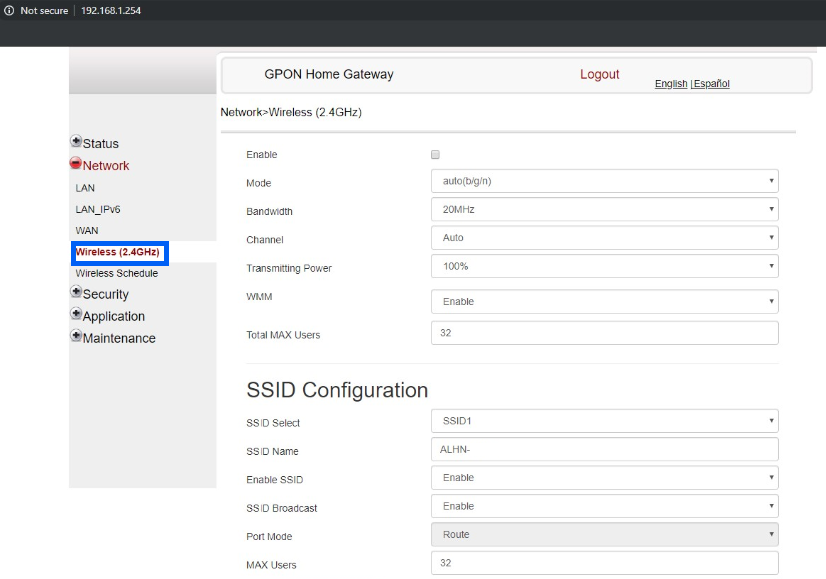The height and width of the screenshot is (579, 826).
Task: Click the SSID Configuration heading
Action: click(x=337, y=390)
